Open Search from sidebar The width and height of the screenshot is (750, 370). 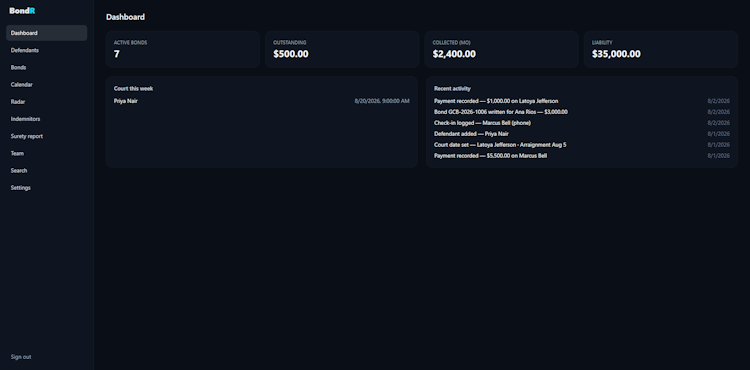(x=46, y=171)
